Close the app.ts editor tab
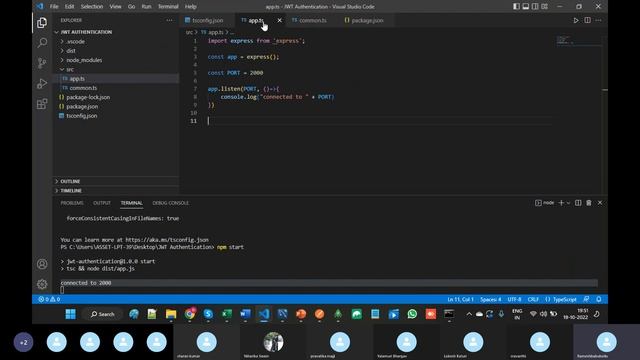 (280, 20)
